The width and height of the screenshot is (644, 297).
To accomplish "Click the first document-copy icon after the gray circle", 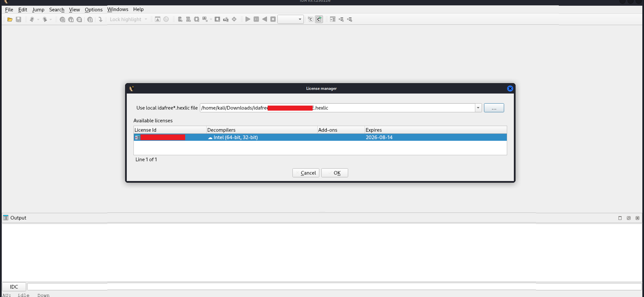I will point(180,19).
